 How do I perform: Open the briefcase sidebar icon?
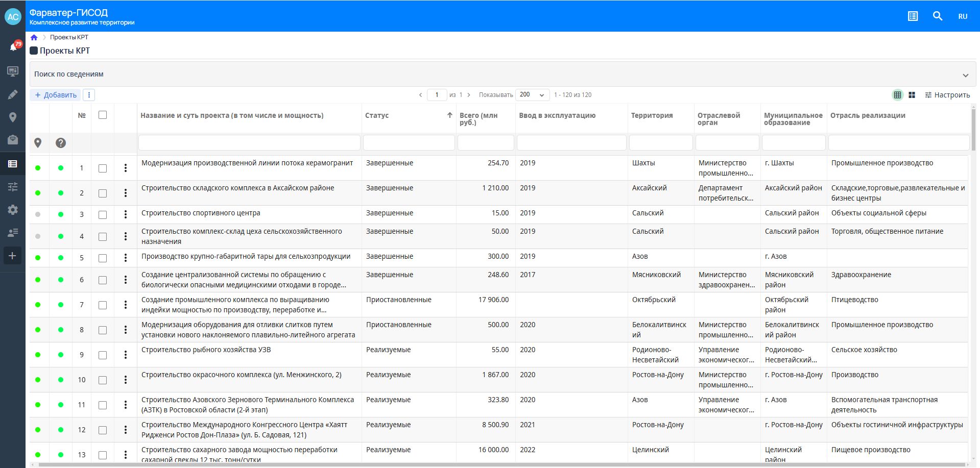(x=13, y=139)
